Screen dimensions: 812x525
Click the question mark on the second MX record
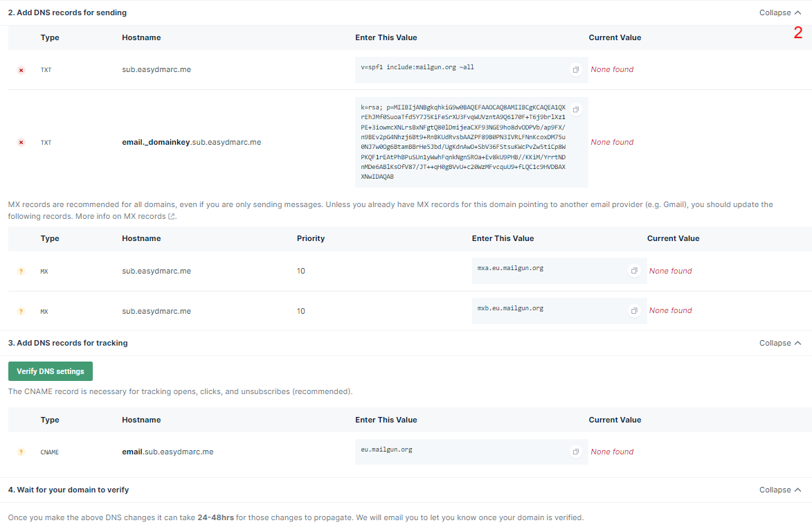(x=21, y=310)
